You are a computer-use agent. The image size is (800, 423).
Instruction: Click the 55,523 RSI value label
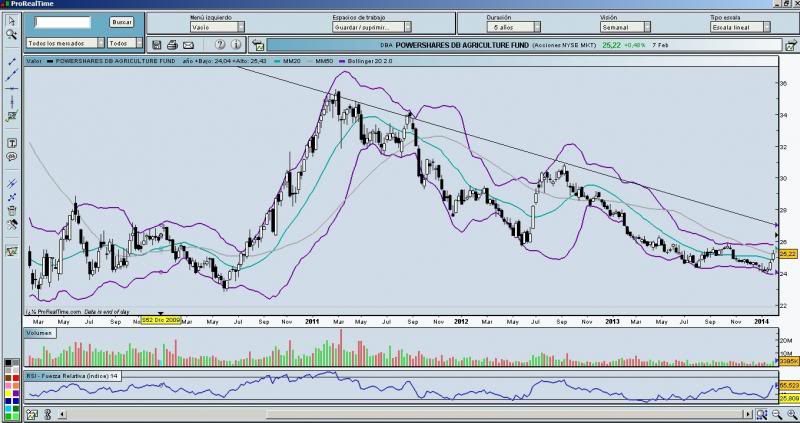[x=789, y=386]
